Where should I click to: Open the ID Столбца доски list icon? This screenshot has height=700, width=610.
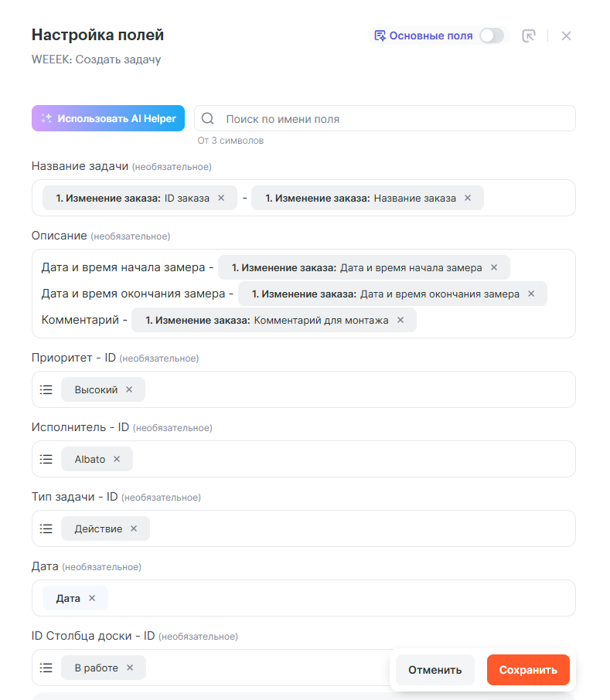[46, 668]
